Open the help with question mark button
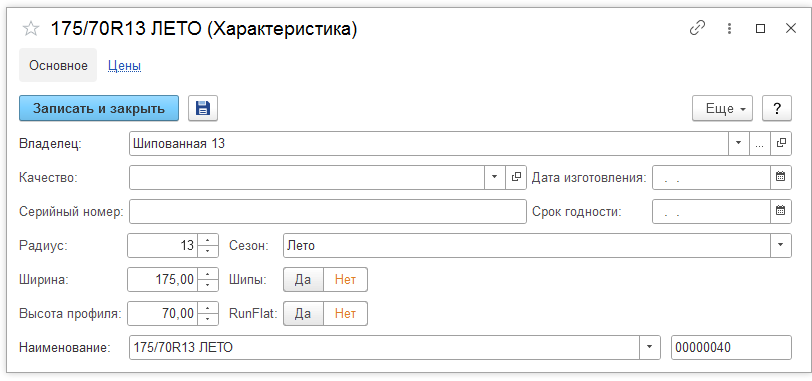The width and height of the screenshot is (812, 381). (x=777, y=109)
